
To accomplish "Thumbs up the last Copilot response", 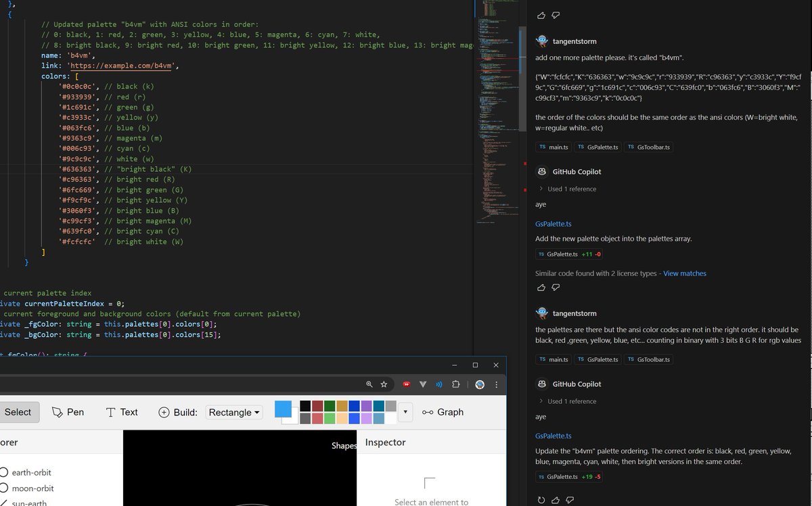I will [556, 500].
